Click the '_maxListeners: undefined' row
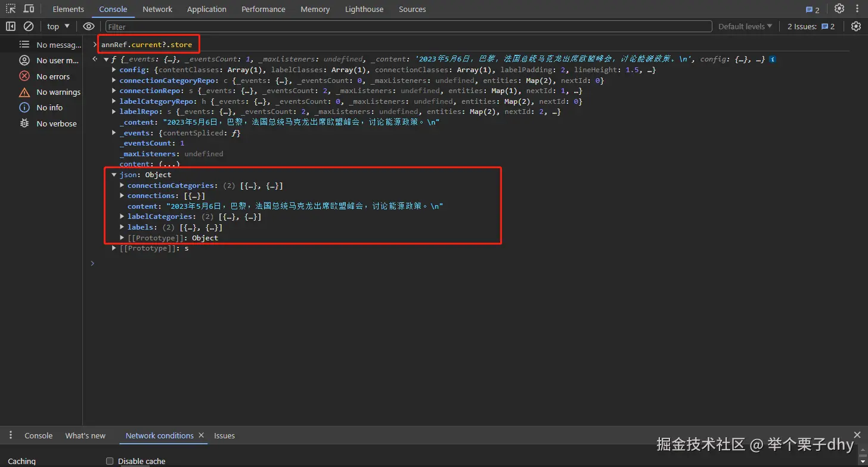 point(171,154)
